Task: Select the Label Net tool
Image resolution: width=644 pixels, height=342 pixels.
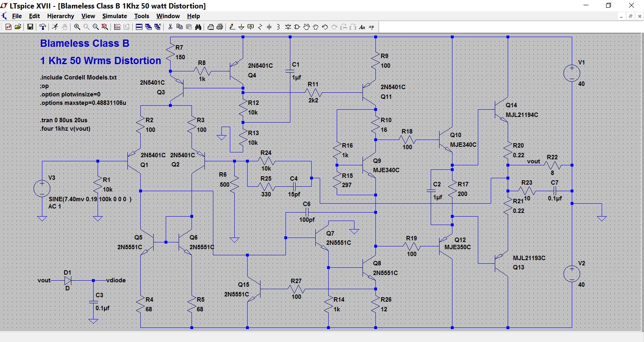Action: [x=251, y=27]
